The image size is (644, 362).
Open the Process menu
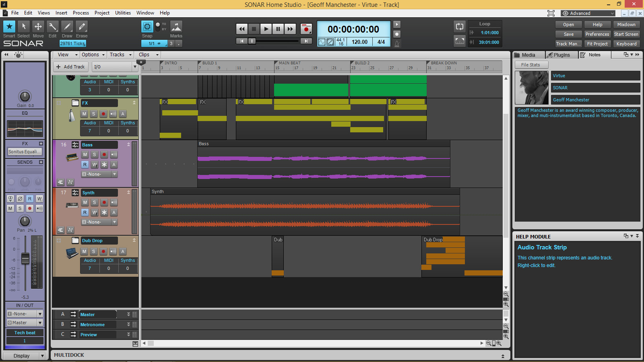coord(81,12)
